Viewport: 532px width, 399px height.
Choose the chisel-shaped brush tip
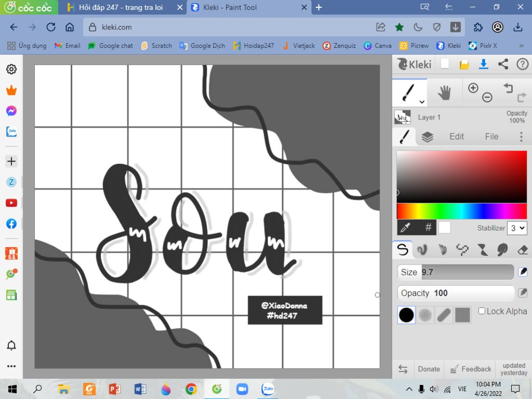click(444, 315)
